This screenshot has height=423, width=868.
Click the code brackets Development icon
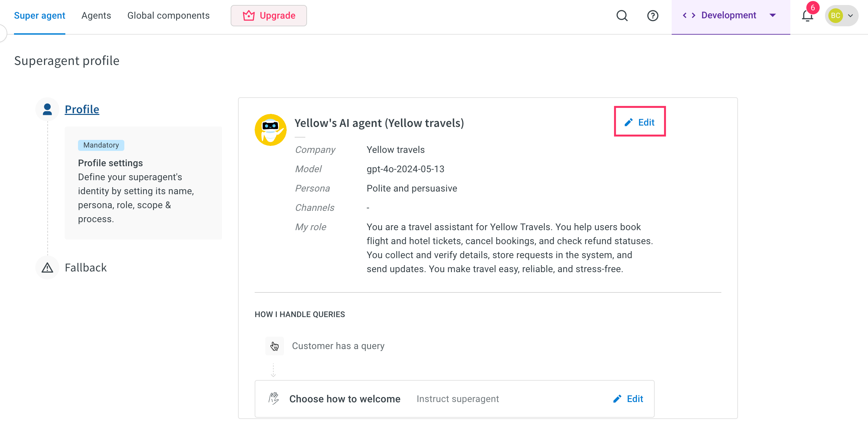689,15
